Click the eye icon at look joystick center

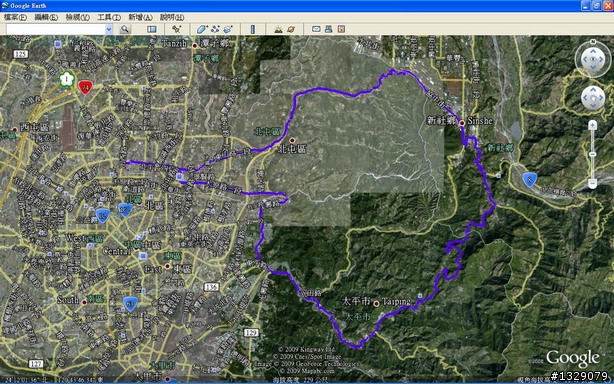pos(593,59)
